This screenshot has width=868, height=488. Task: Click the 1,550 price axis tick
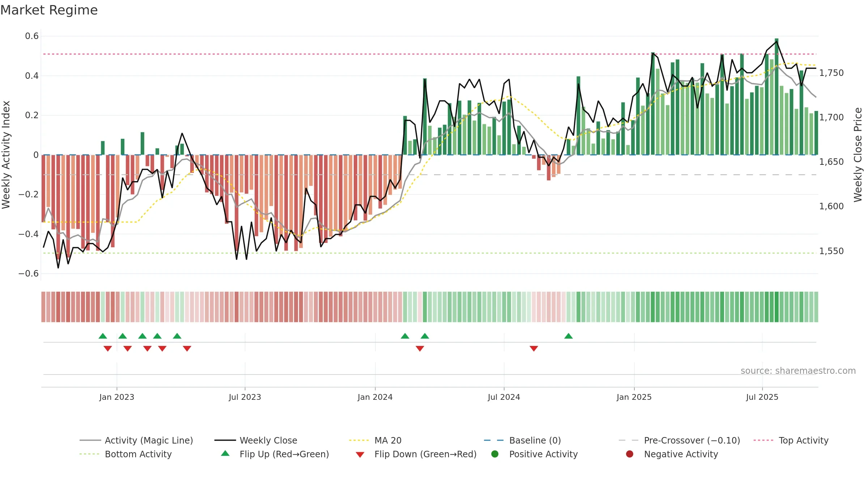pyautogui.click(x=831, y=251)
